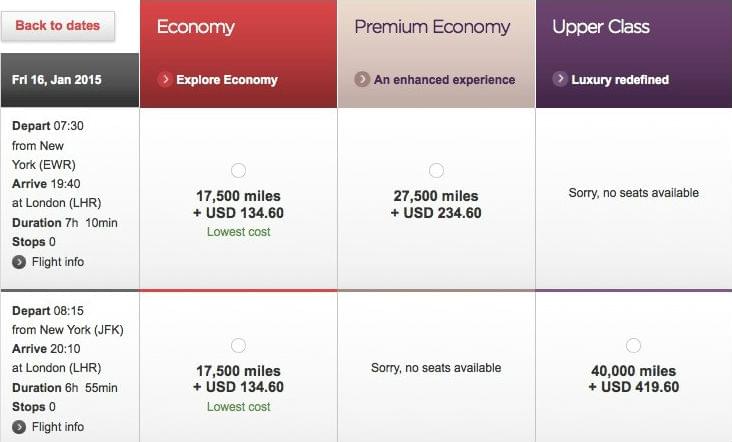Image resolution: width=732 pixels, height=442 pixels.
Task: Go back using Back to dates button
Action: coord(58,26)
